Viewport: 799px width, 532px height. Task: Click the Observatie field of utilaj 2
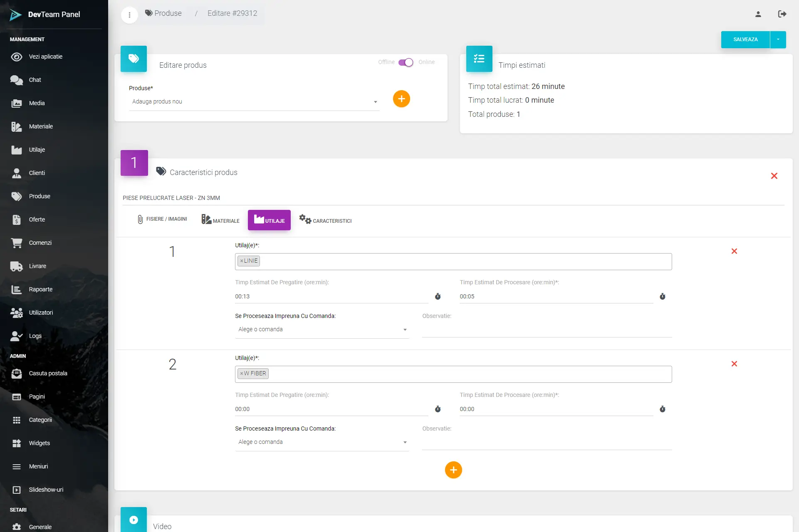[x=547, y=442]
